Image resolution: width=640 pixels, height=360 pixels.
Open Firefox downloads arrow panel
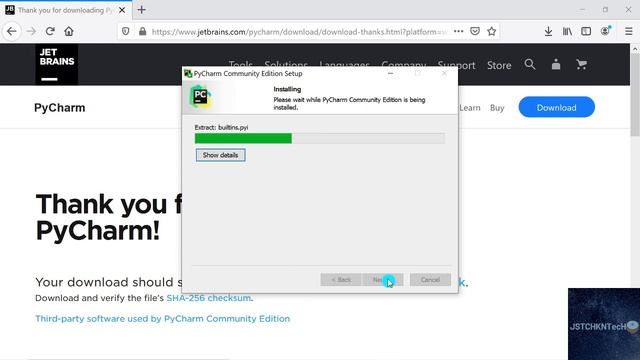point(548,31)
